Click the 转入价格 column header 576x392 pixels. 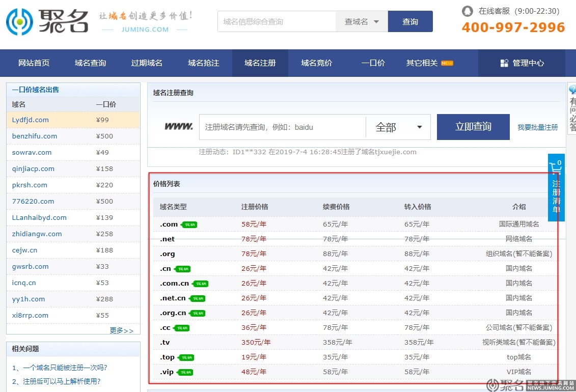click(418, 207)
